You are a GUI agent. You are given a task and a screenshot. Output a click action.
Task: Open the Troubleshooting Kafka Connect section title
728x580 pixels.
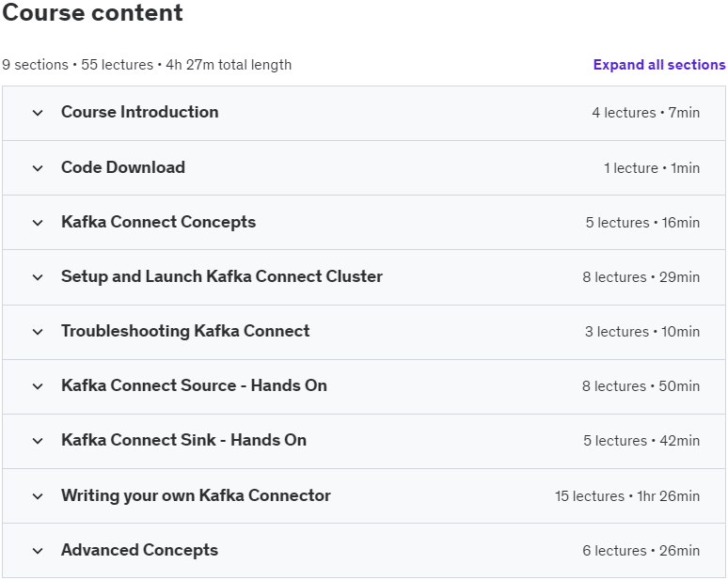[x=185, y=331]
